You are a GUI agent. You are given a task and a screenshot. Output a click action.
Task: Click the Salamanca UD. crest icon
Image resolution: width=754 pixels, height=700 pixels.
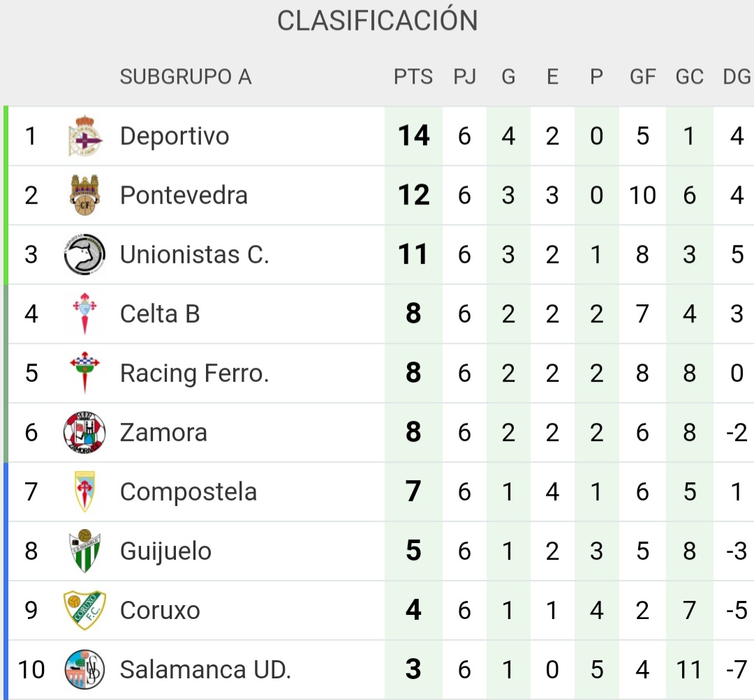[x=84, y=670]
